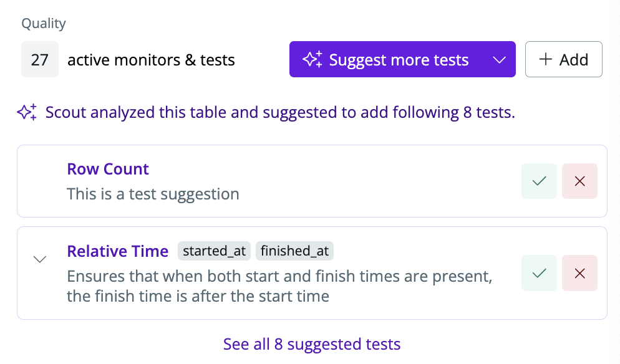Click the Row Count description text
Screen dimensions: 620x364
click(153, 194)
